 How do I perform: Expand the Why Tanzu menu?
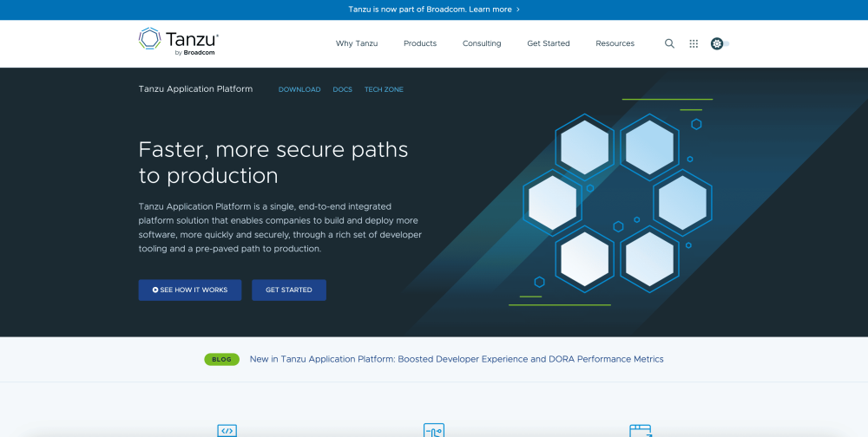[357, 43]
